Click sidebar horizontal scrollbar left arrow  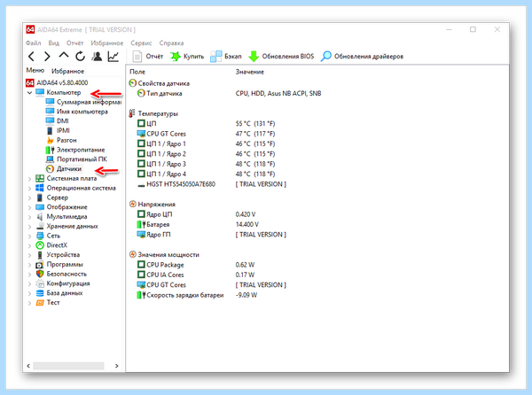(x=28, y=366)
